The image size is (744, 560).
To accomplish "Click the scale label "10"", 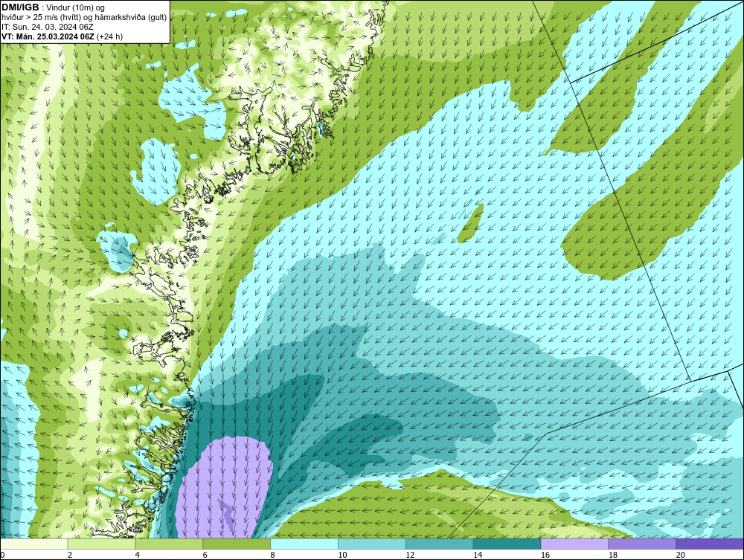I will [x=342, y=555].
